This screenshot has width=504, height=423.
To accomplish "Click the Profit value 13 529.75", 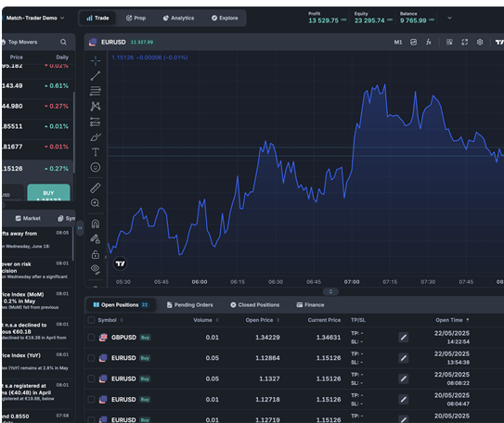I will click(323, 20).
